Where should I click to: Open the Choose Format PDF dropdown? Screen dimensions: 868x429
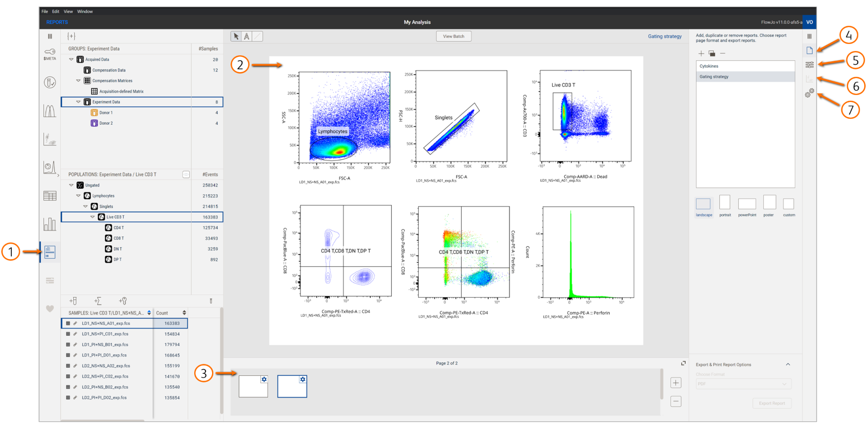(743, 384)
